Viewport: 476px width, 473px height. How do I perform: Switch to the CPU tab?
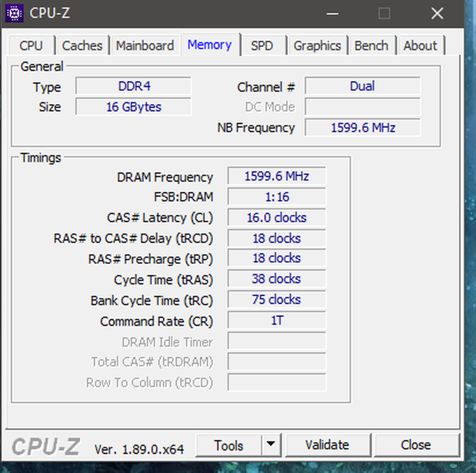point(31,46)
